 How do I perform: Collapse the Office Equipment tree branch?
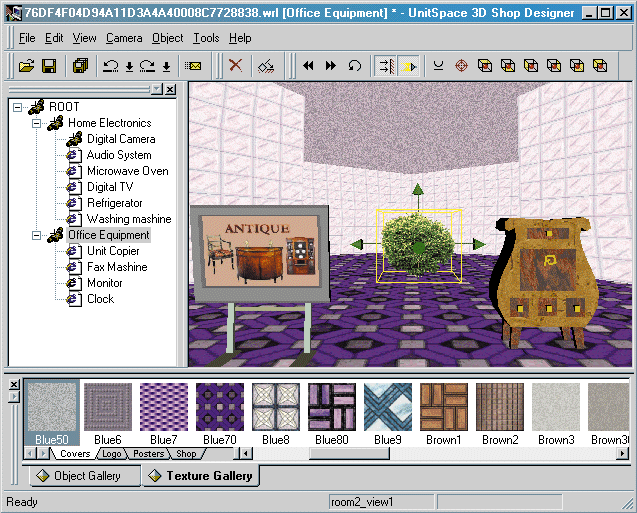pos(36,235)
